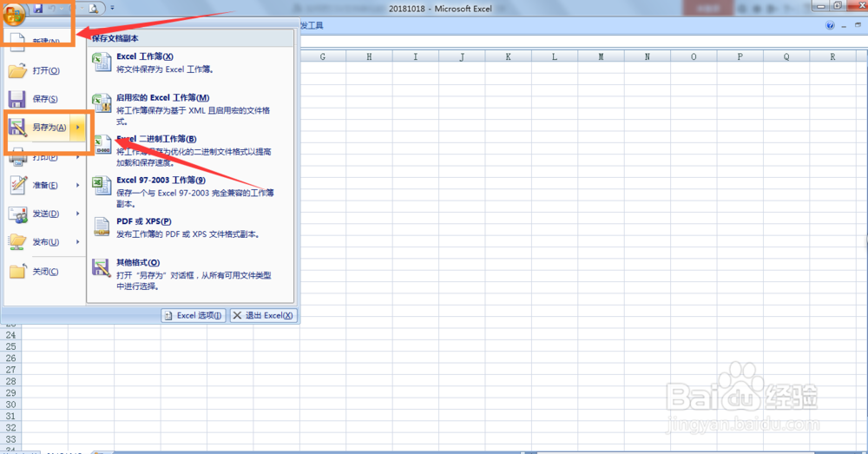Select column L header
Image resolution: width=868 pixels, height=454 pixels.
[x=555, y=56]
